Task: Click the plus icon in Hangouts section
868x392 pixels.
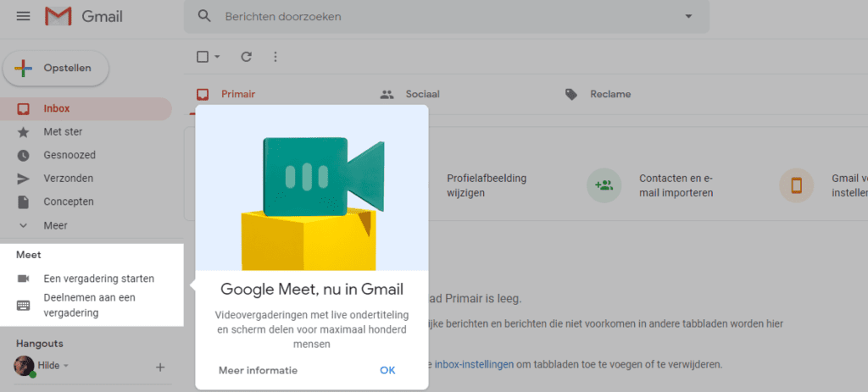Action: 160,367
